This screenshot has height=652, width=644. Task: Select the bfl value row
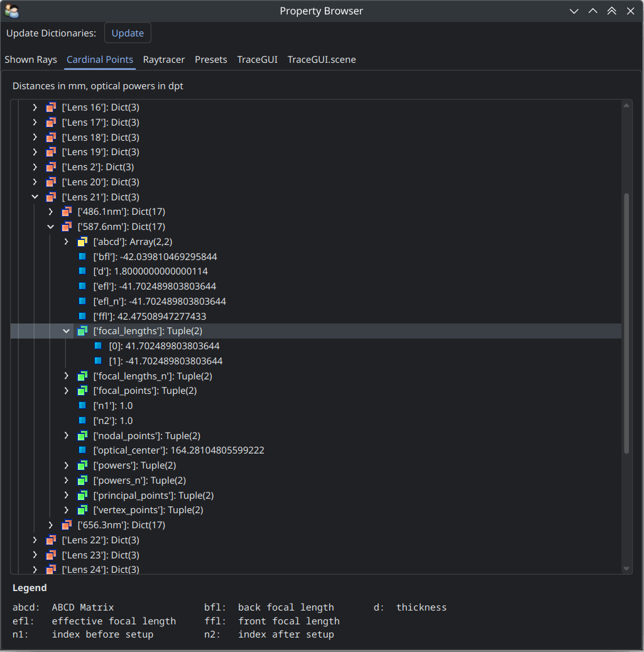click(x=316, y=256)
